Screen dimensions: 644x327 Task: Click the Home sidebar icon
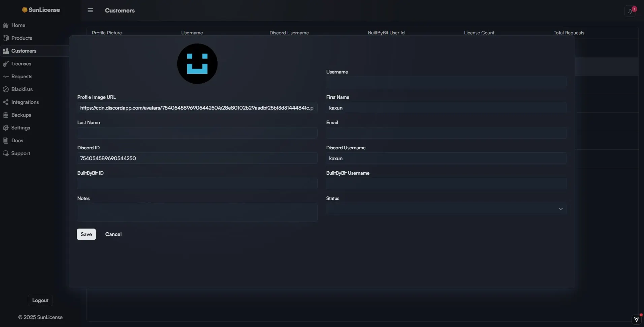pos(6,25)
